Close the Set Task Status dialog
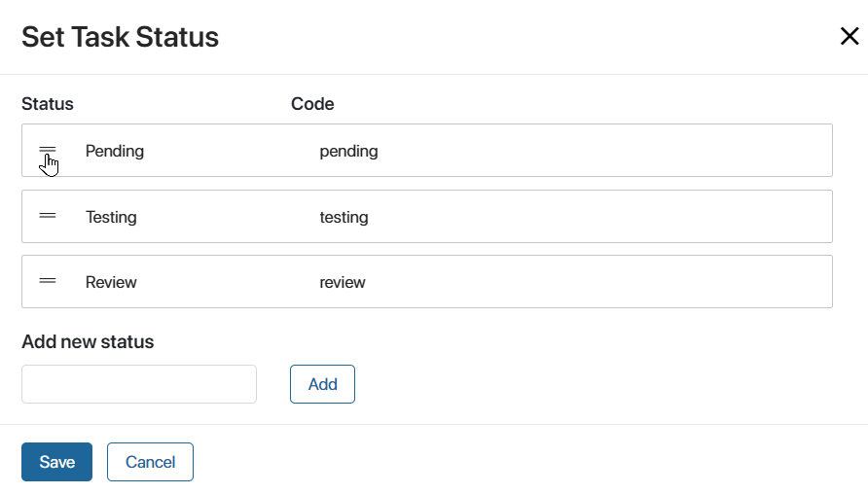This screenshot has width=868, height=494. [850, 37]
